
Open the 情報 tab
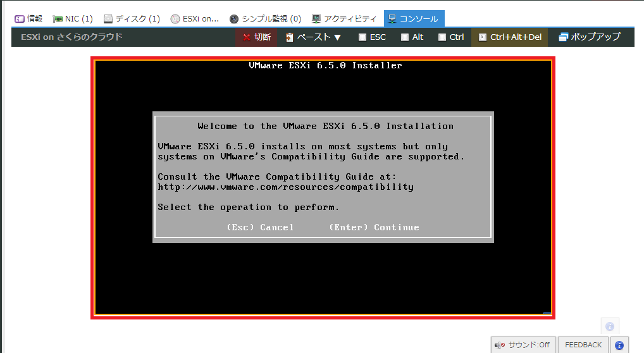(x=28, y=19)
